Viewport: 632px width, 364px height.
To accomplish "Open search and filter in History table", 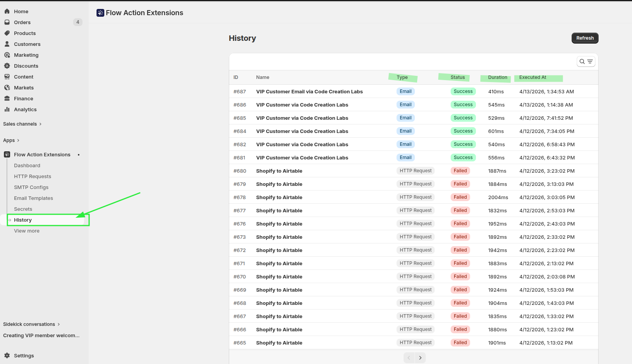I will 586,61.
